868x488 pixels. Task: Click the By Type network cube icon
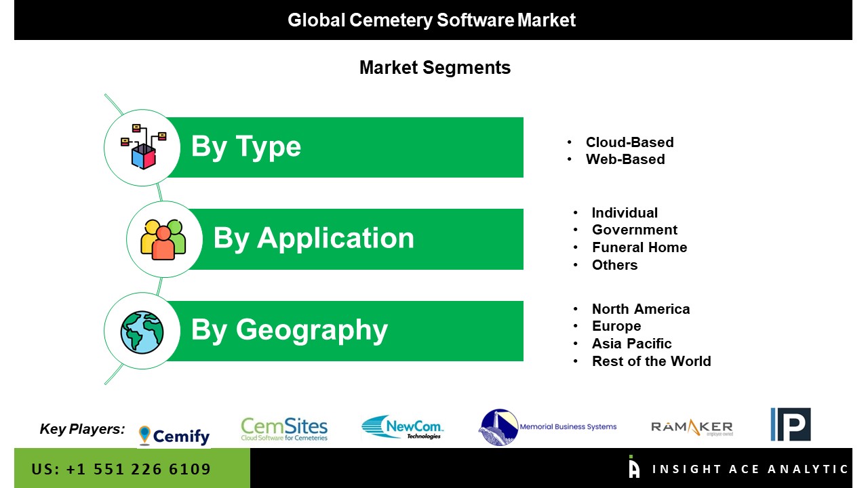pyautogui.click(x=143, y=147)
